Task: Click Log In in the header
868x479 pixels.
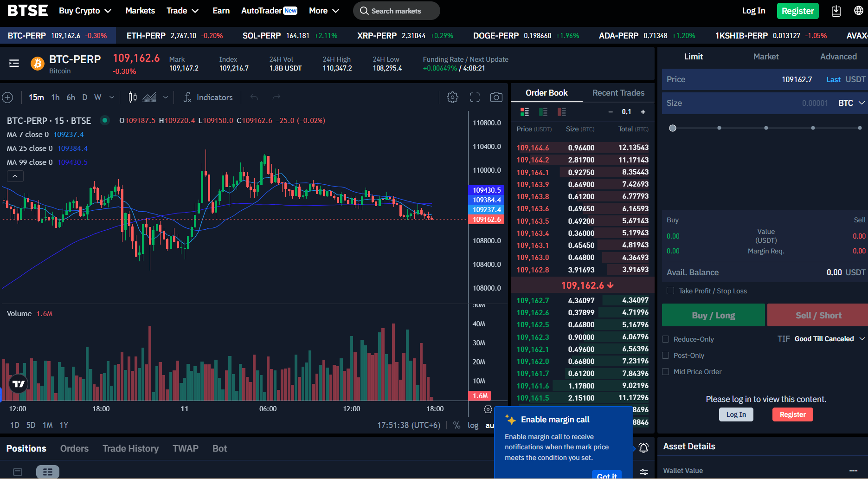Action: [753, 11]
